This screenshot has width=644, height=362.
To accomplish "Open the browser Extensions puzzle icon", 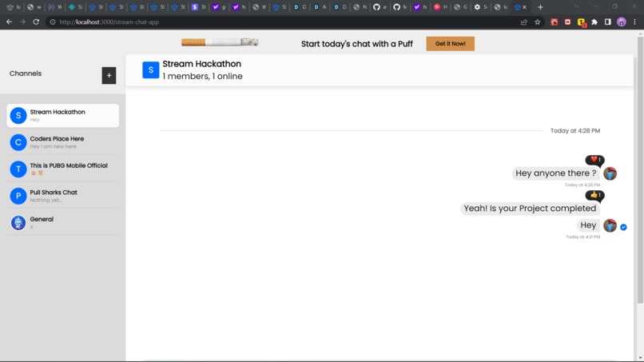I will 594,22.
